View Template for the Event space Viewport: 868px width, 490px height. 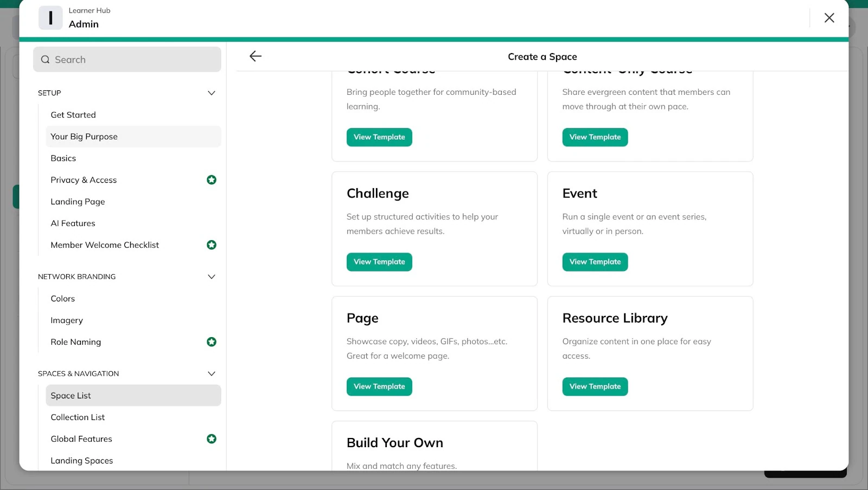595,262
